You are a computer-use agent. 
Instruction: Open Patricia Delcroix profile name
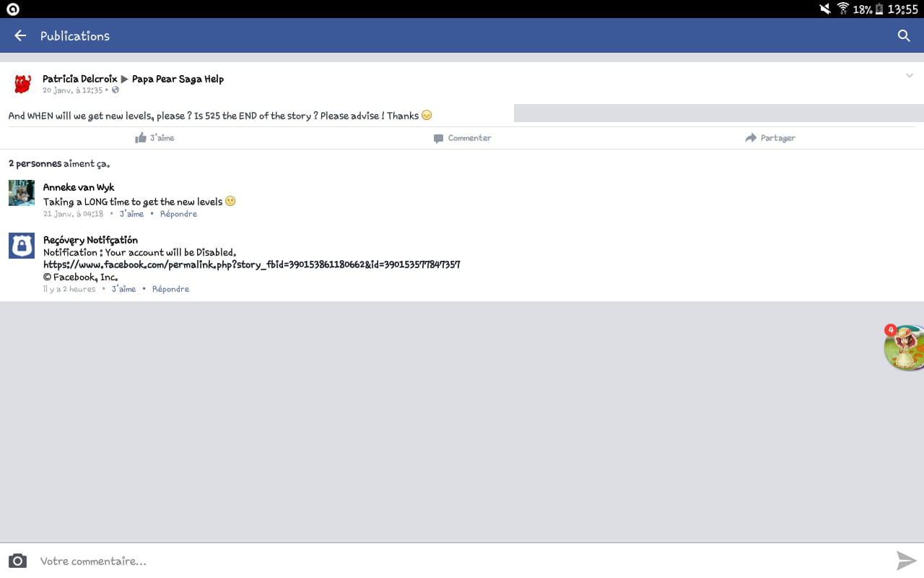coord(80,79)
